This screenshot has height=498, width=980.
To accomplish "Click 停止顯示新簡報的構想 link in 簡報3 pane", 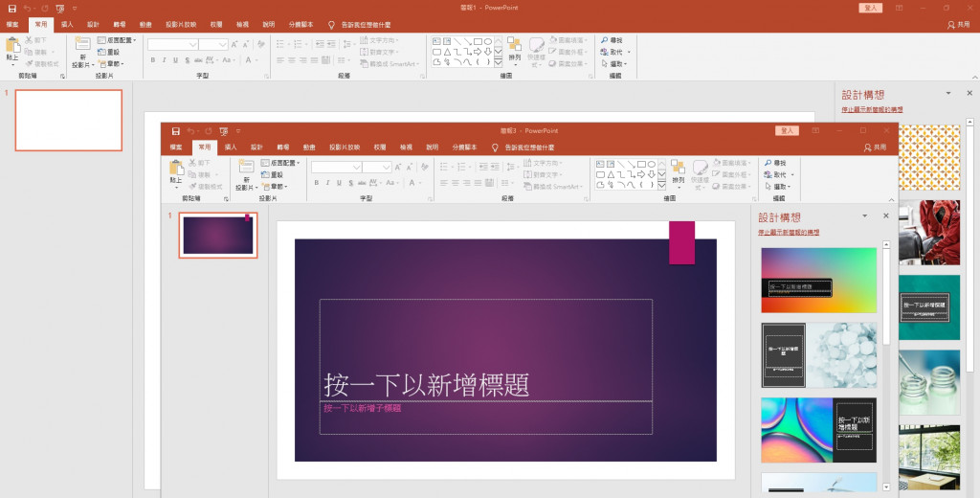I will [x=789, y=232].
